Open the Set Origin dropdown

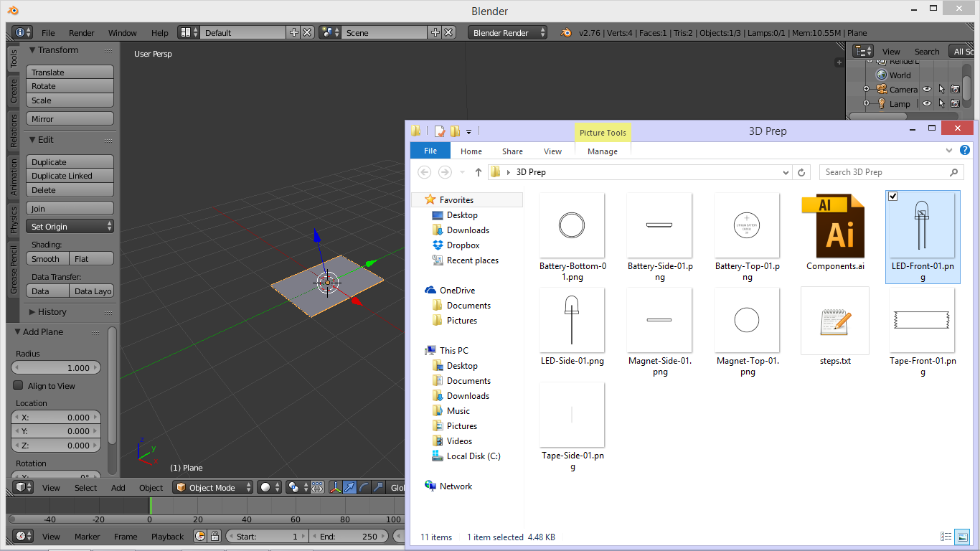70,226
